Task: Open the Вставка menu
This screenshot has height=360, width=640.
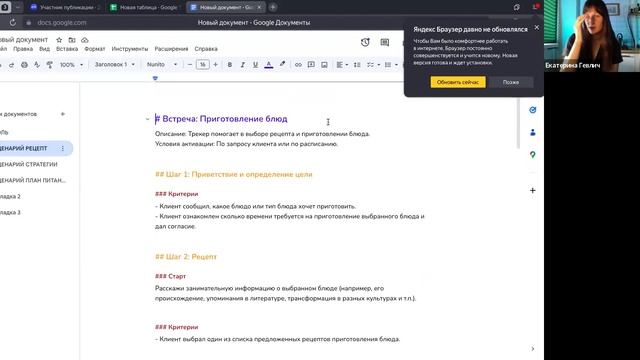Action: [67, 49]
